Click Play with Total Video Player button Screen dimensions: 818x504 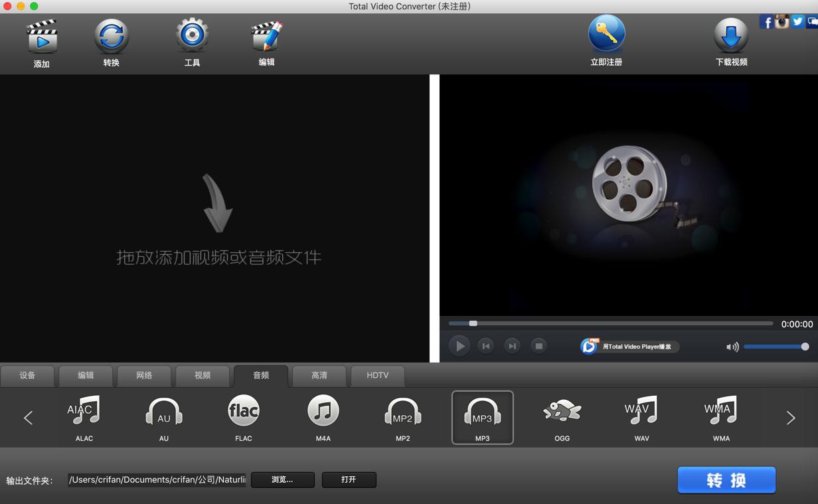coord(629,346)
